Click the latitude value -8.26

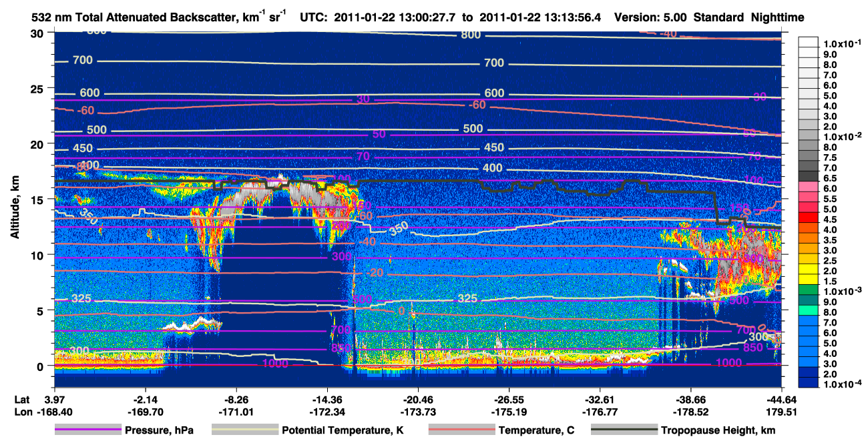coord(237,398)
